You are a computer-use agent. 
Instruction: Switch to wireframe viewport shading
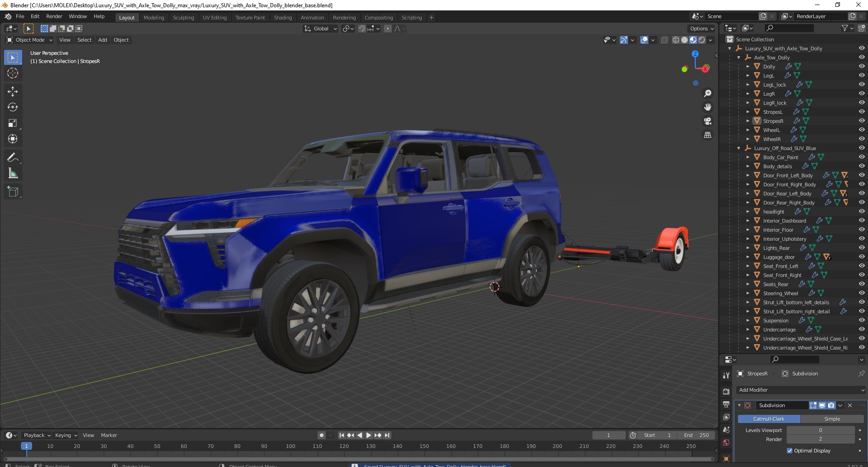[x=676, y=40]
